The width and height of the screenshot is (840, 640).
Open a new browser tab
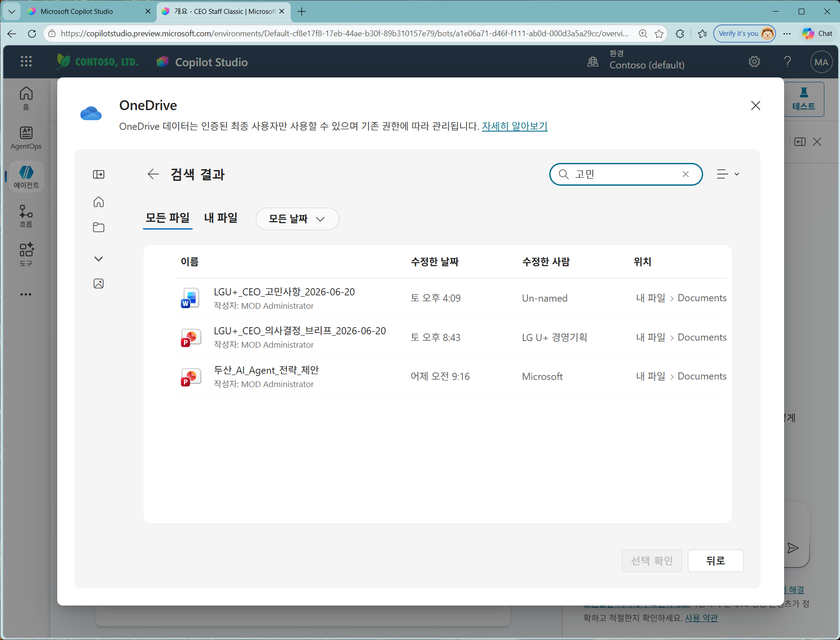pyautogui.click(x=302, y=11)
